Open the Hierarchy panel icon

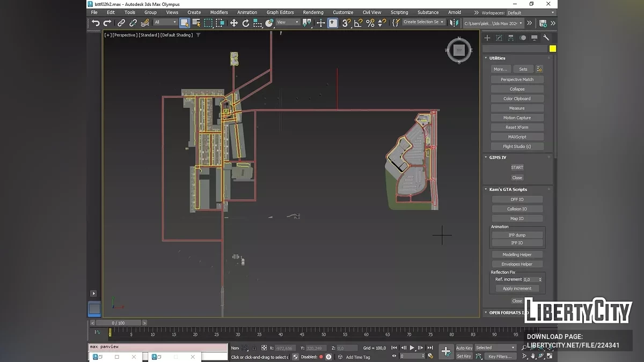click(511, 38)
